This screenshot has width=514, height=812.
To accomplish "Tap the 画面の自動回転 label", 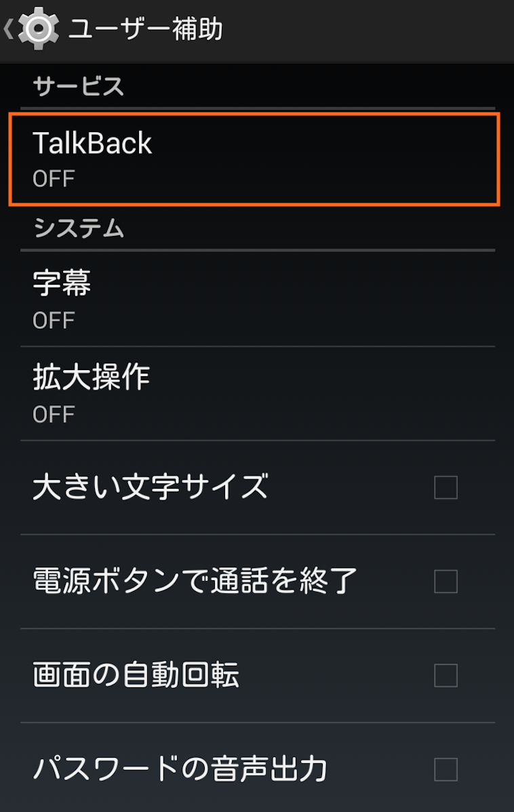I will coord(136,675).
